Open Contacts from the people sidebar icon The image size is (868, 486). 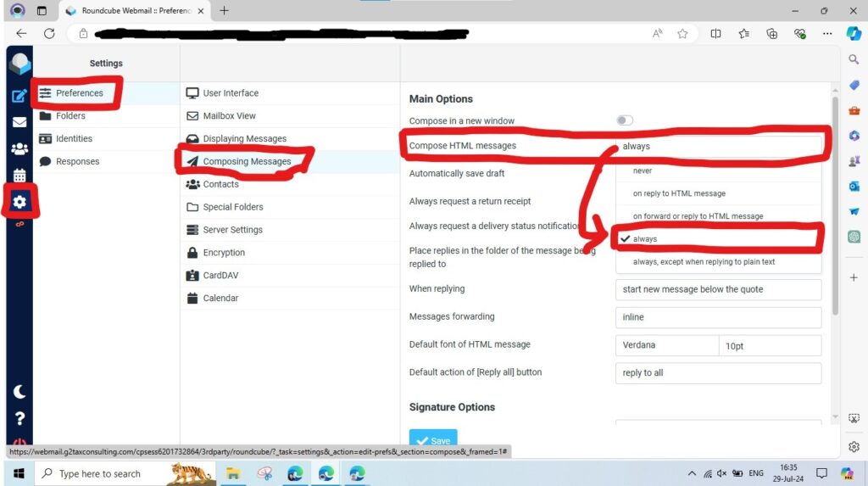point(19,149)
